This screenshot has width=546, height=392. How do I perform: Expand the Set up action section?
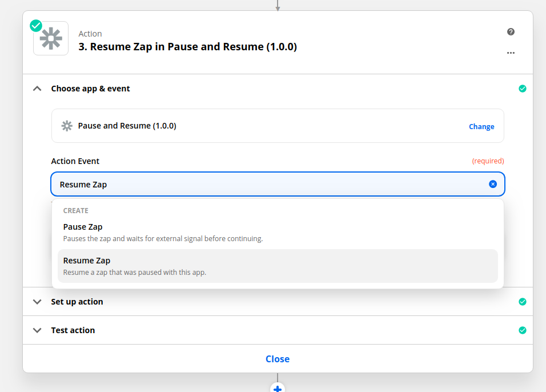click(x=38, y=302)
